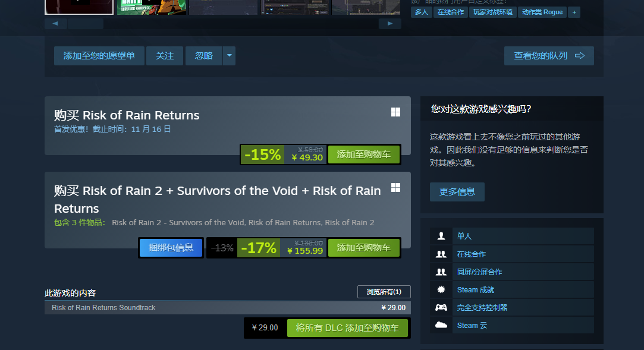Select the 动作类 Rogue tag

(542, 12)
